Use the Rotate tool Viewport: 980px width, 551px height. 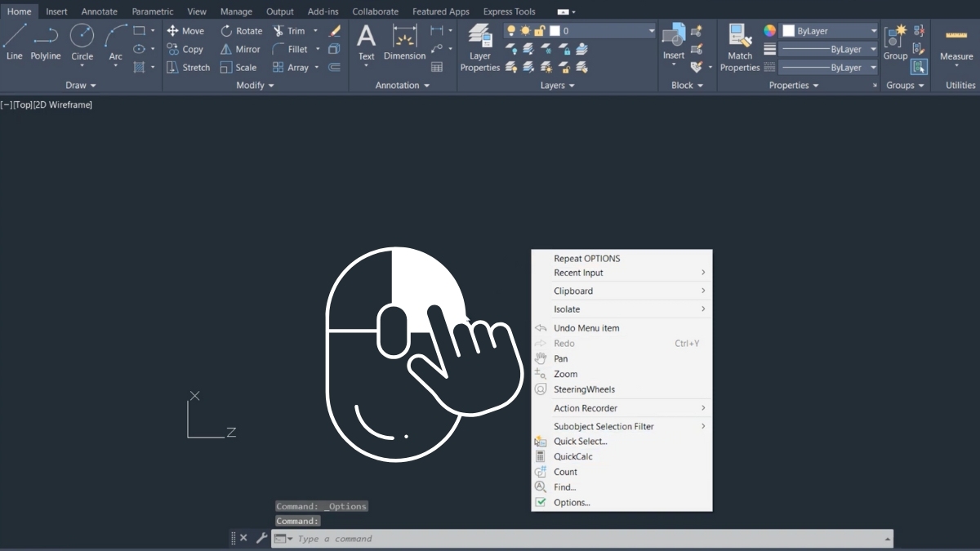(x=241, y=30)
